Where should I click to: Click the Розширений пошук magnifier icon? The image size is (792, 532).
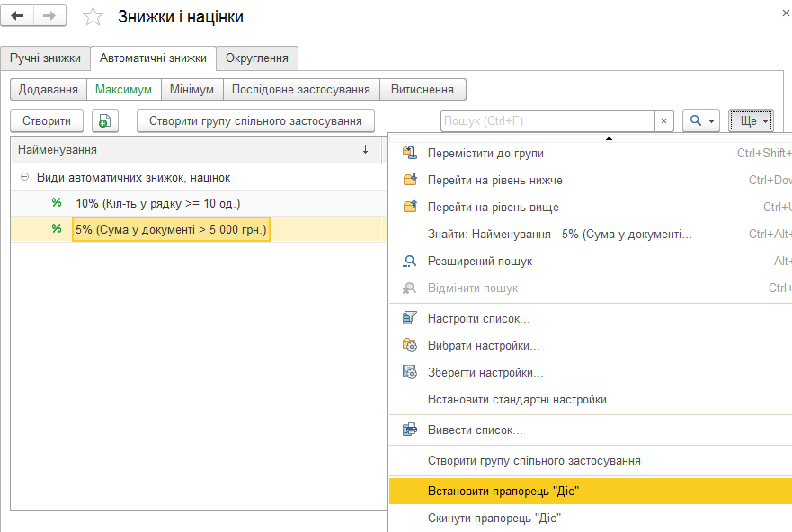(410, 261)
